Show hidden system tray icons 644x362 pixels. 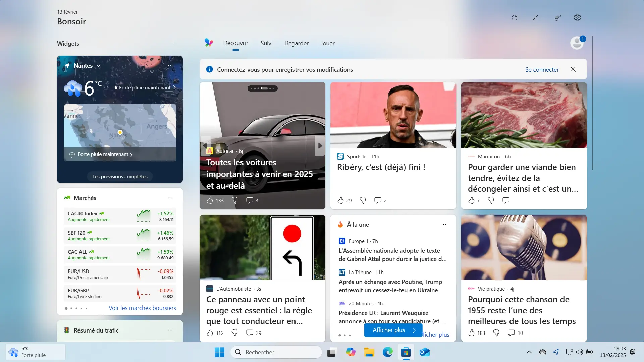(x=529, y=352)
